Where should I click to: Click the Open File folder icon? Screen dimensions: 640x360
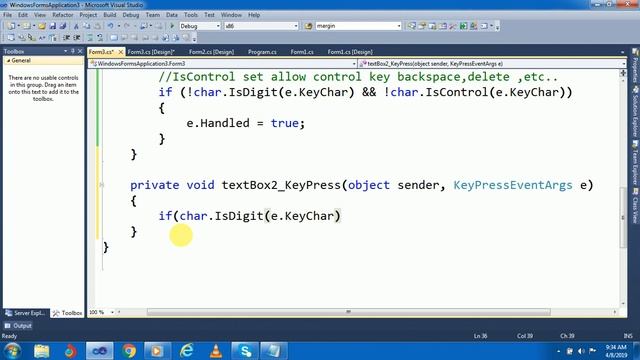42,26
